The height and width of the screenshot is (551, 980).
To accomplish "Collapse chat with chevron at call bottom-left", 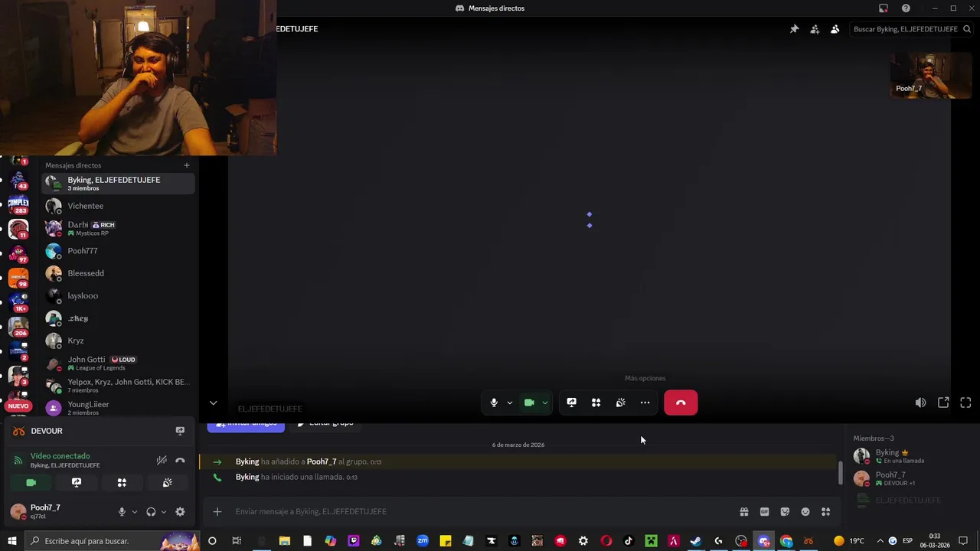I will click(213, 403).
